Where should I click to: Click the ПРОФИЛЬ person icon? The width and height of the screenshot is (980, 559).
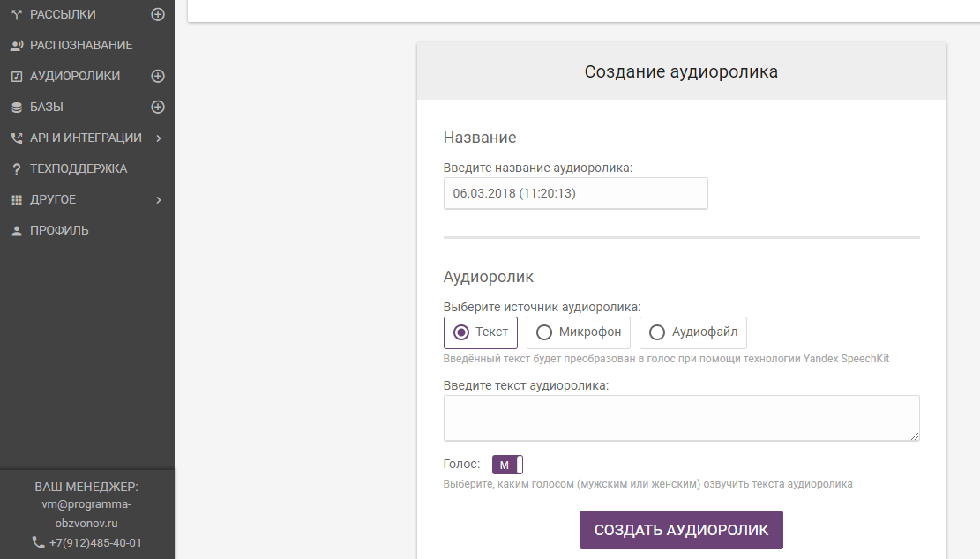(16, 230)
